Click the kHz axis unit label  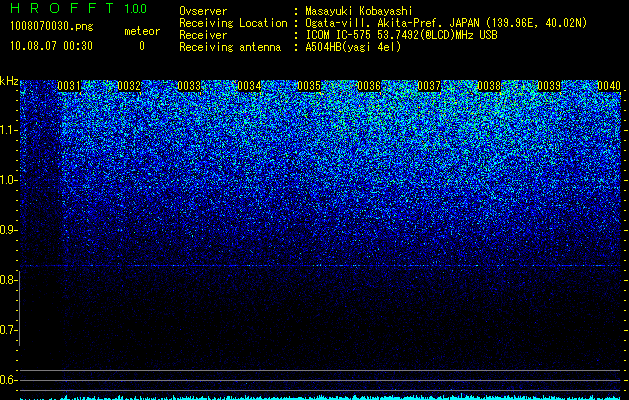point(9,81)
